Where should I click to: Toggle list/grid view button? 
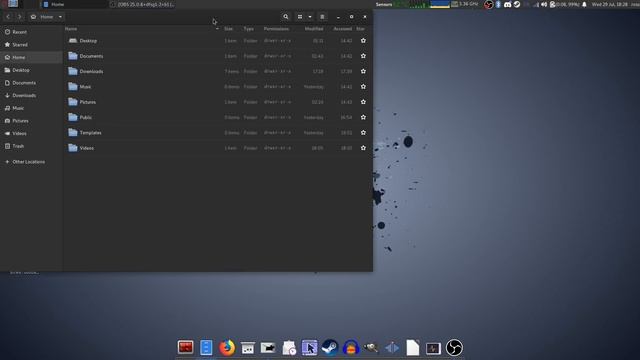(x=300, y=17)
